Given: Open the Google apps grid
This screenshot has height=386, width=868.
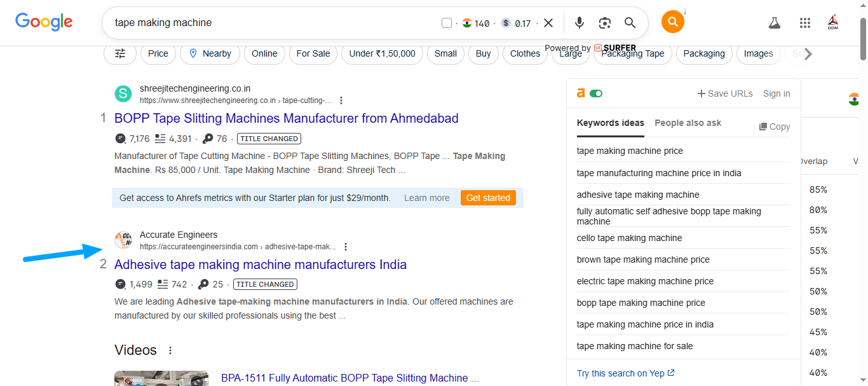Looking at the screenshot, I should [804, 23].
